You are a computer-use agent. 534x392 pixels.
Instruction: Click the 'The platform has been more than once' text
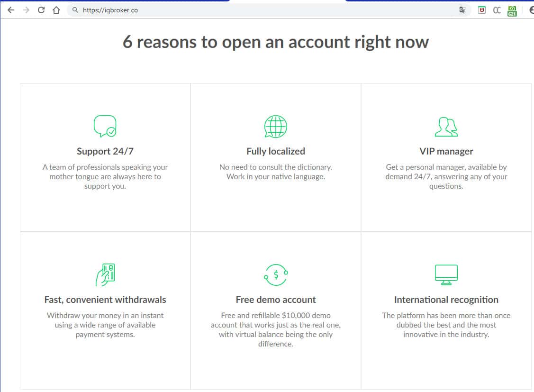[446, 325]
